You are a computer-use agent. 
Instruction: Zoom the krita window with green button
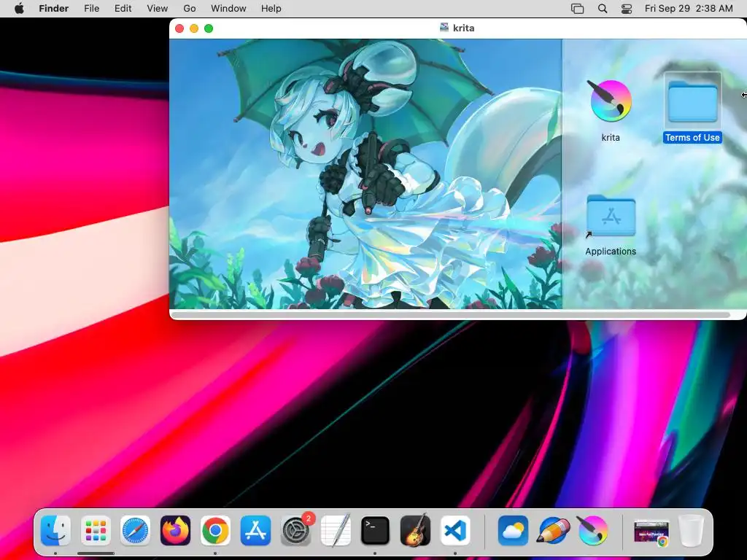click(209, 28)
